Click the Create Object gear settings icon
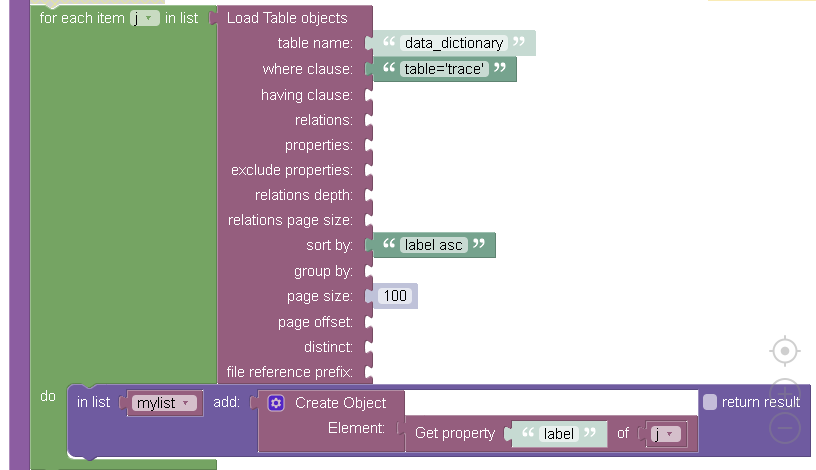 tap(276, 403)
